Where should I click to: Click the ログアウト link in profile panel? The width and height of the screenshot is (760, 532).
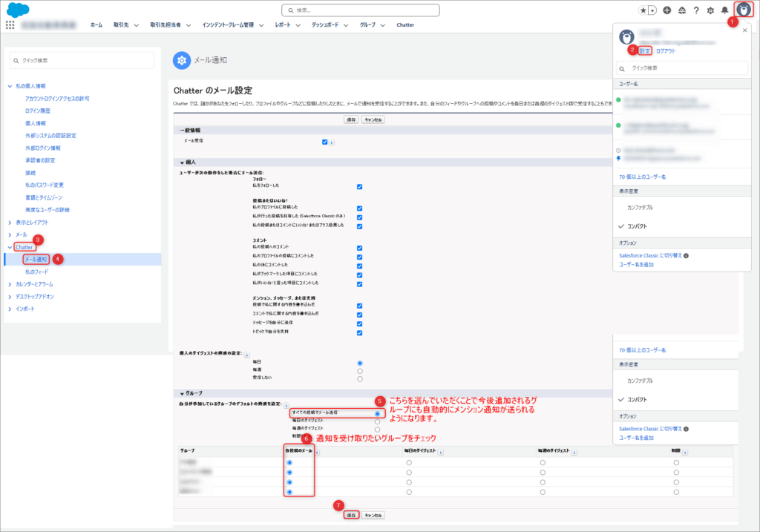[x=666, y=51]
